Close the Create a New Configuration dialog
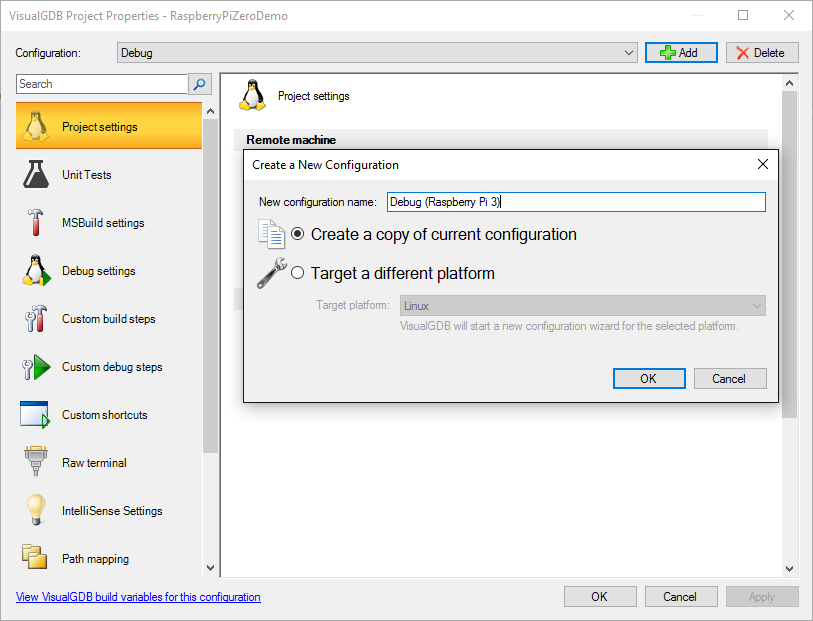The image size is (813, 621). pos(763,164)
